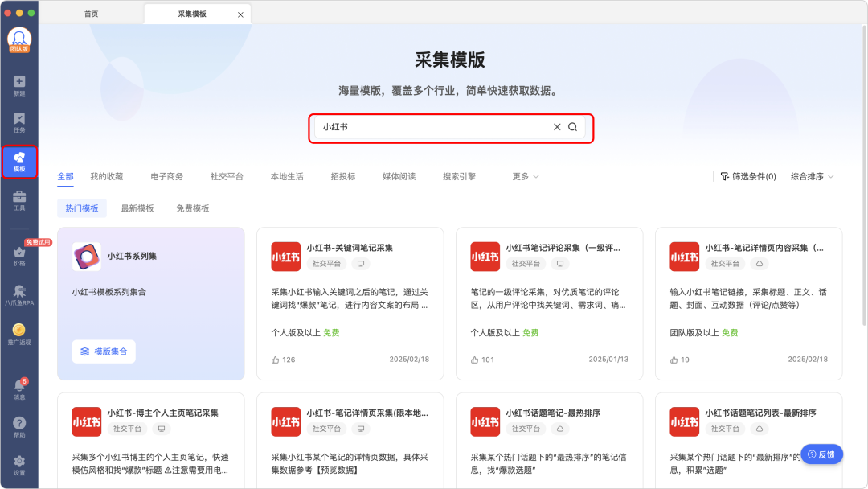
Task: Open 小红书话题笔记列表-最新排序 title
Action: click(760, 413)
